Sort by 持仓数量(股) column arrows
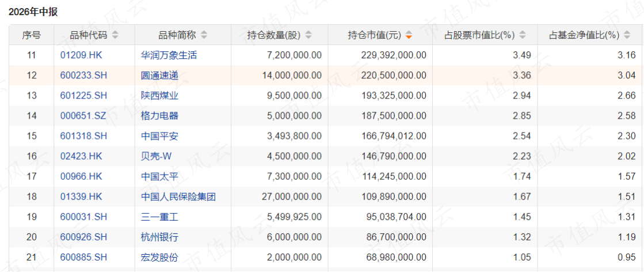Image resolution: width=644 pixels, height=272 pixels. click(308, 35)
